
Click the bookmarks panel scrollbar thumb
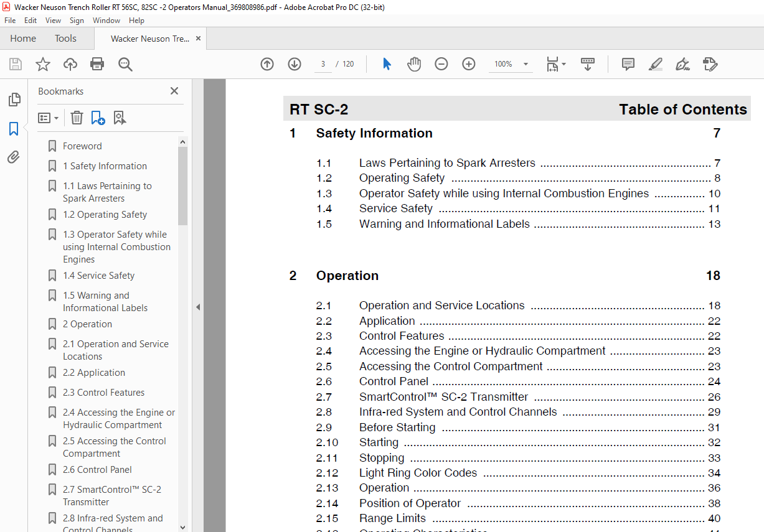(182, 186)
